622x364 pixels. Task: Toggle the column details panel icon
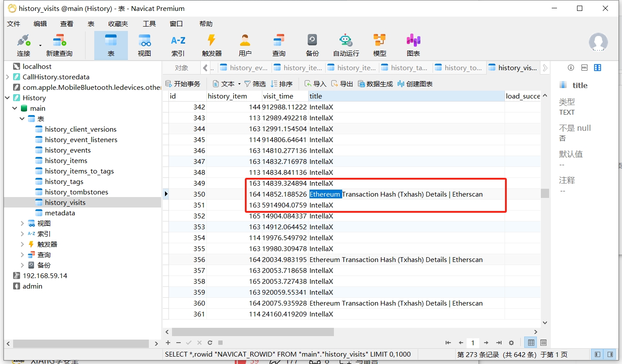pos(598,68)
